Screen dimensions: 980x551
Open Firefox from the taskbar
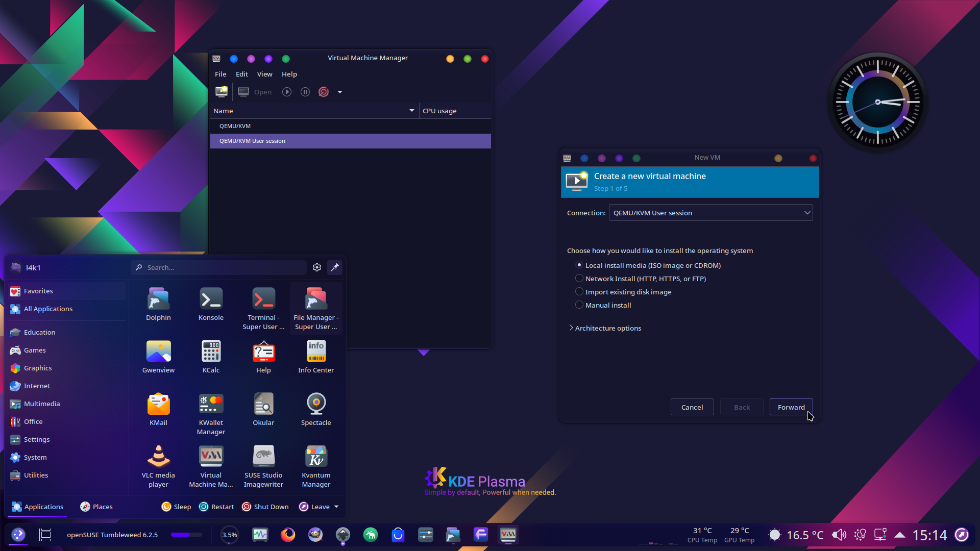(x=288, y=535)
